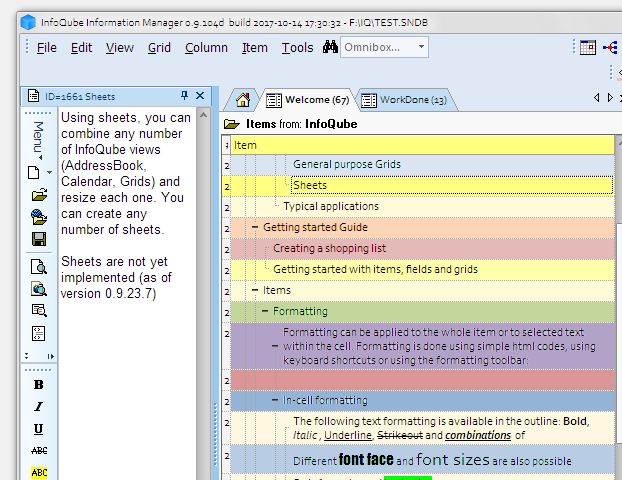
Task: Open the vertical Menu dropdown in editor pane
Action: [38, 139]
